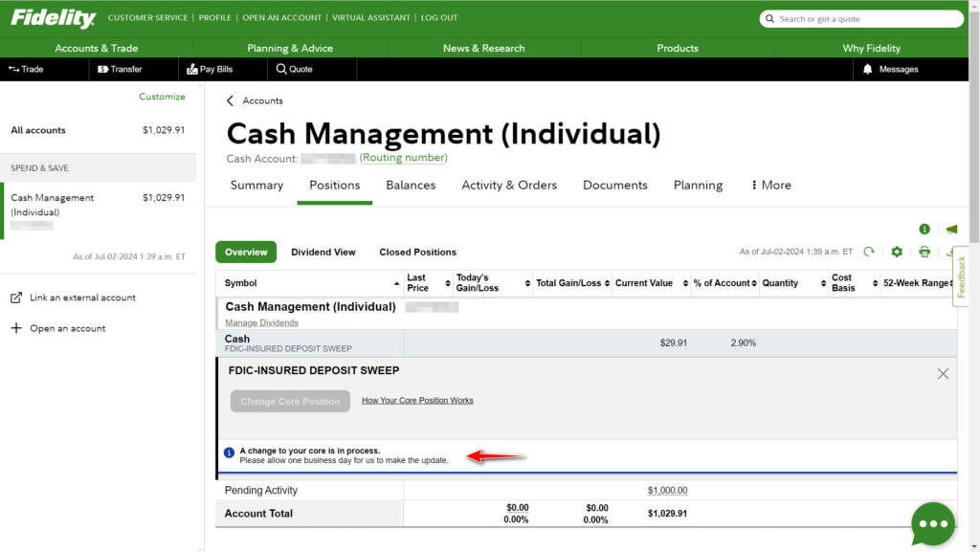Click the Open an account sidebar link
This screenshot has width=980, height=552.
[68, 328]
